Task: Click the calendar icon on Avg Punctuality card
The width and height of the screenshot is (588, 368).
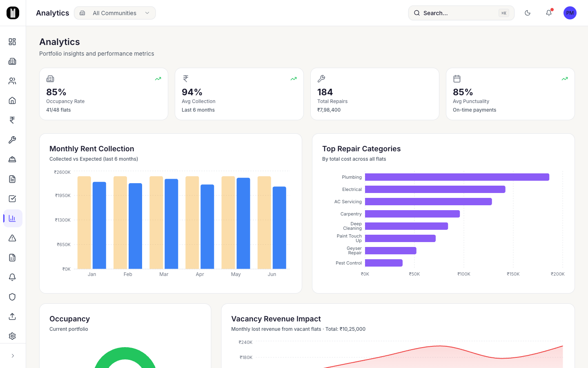Action: click(457, 79)
